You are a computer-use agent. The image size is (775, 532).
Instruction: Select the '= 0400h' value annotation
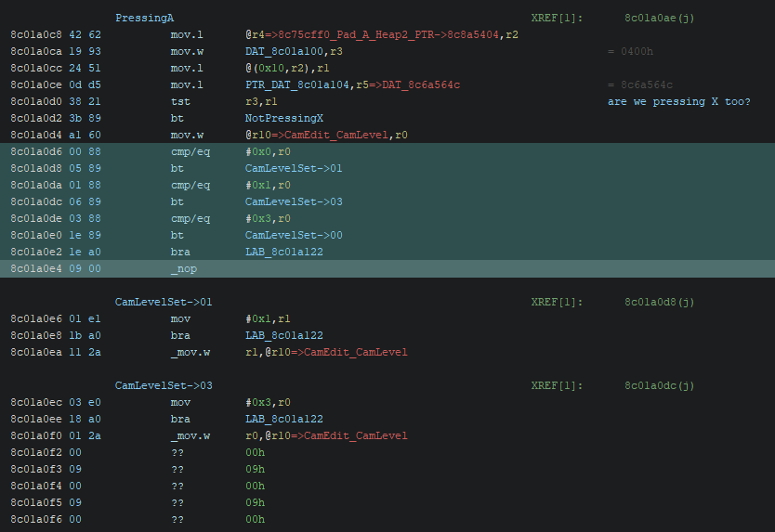[630, 51]
